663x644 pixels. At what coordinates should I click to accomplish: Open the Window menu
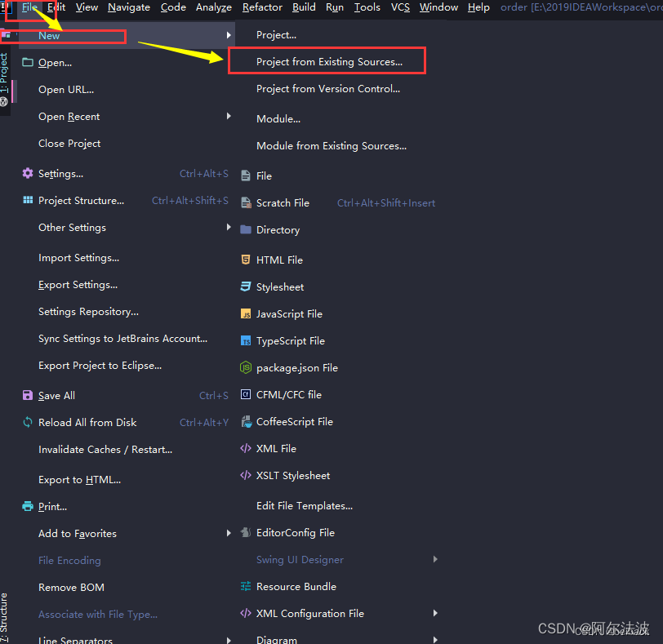click(x=438, y=7)
